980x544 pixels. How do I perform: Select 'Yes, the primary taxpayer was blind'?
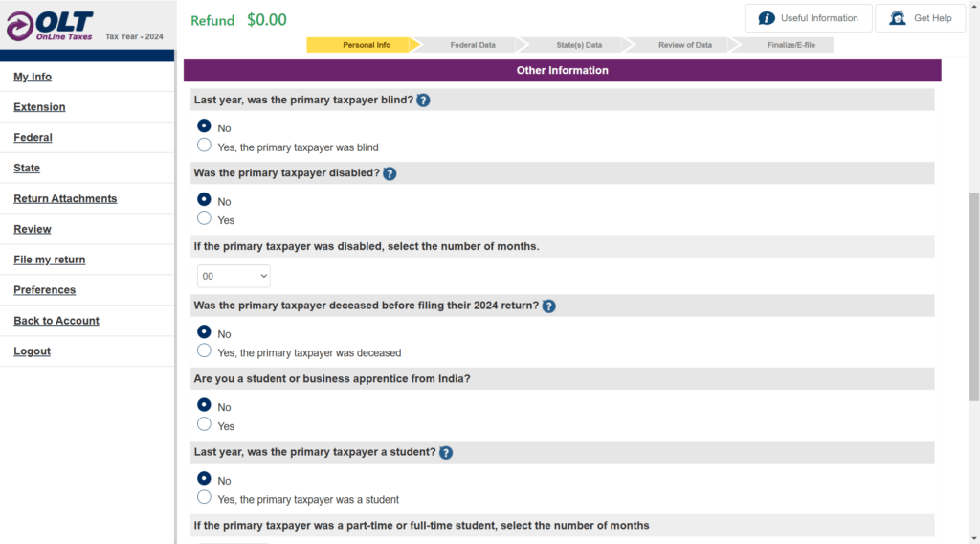tap(204, 146)
